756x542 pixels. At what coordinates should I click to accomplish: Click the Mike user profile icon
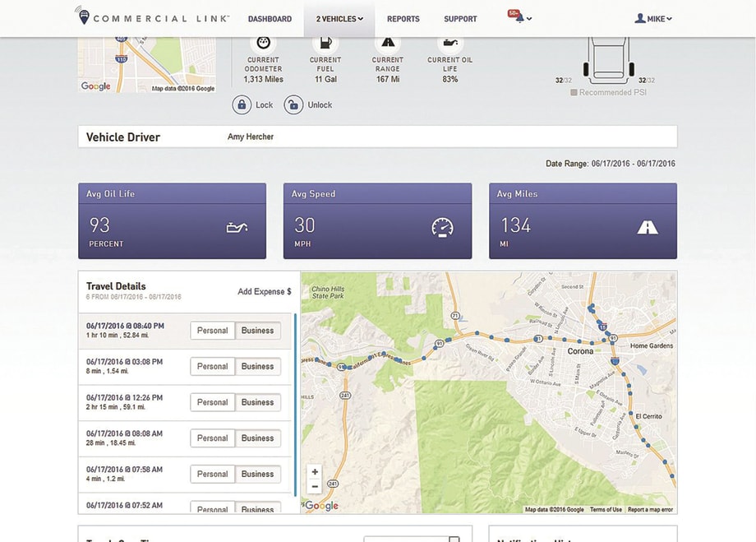point(640,18)
